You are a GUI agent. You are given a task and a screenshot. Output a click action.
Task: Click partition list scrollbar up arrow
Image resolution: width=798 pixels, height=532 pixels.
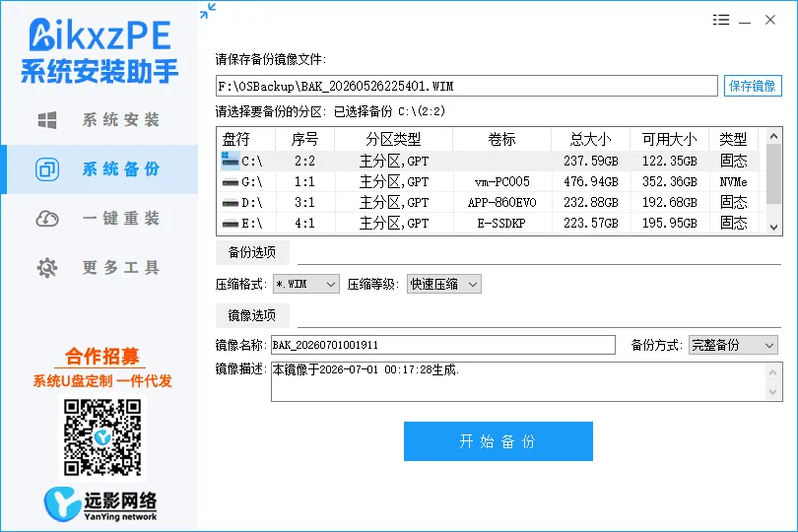(x=773, y=136)
